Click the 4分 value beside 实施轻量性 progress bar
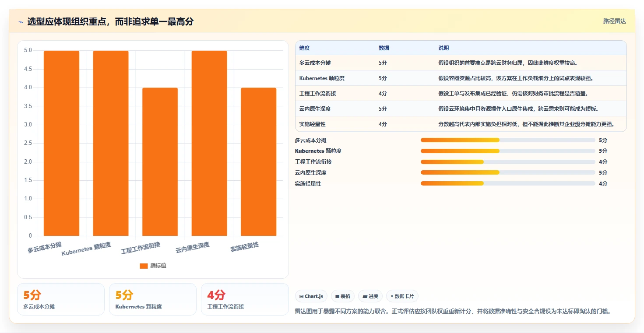This screenshot has height=333, width=644. [x=603, y=184]
